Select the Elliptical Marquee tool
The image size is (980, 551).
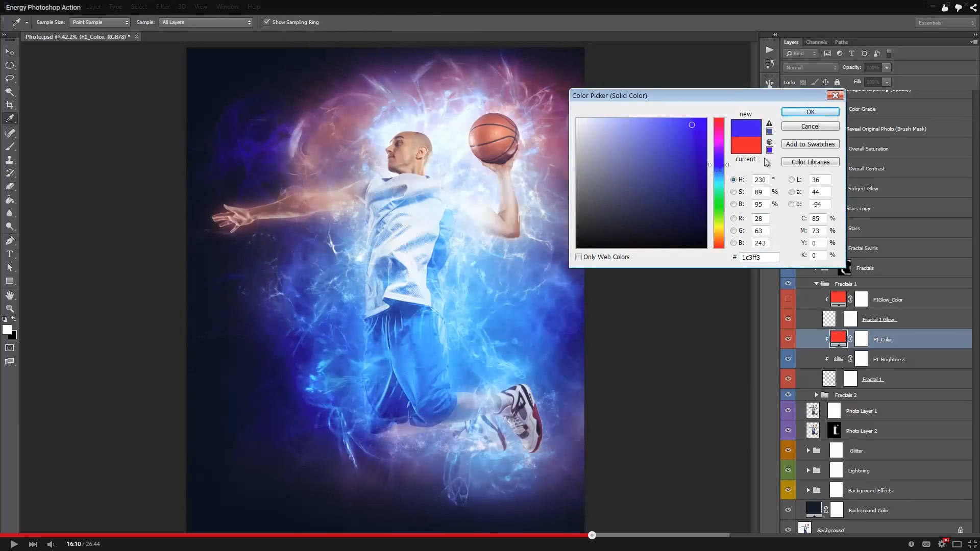click(x=10, y=65)
